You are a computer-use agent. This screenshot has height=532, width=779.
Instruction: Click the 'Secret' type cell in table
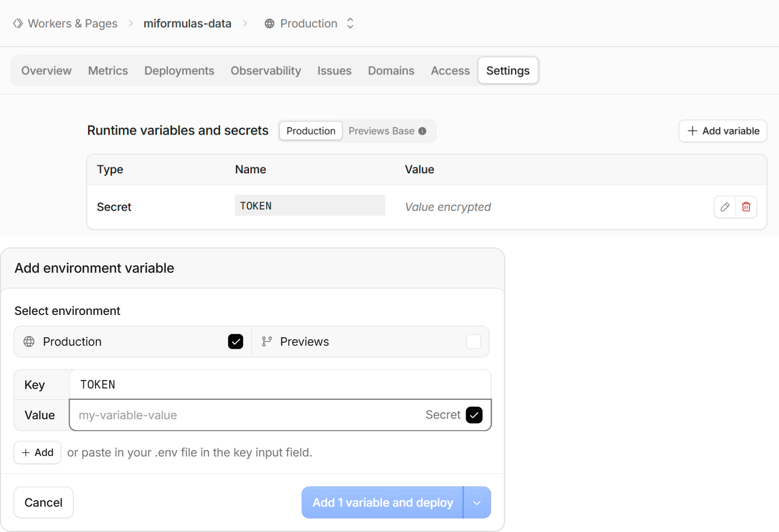click(114, 207)
